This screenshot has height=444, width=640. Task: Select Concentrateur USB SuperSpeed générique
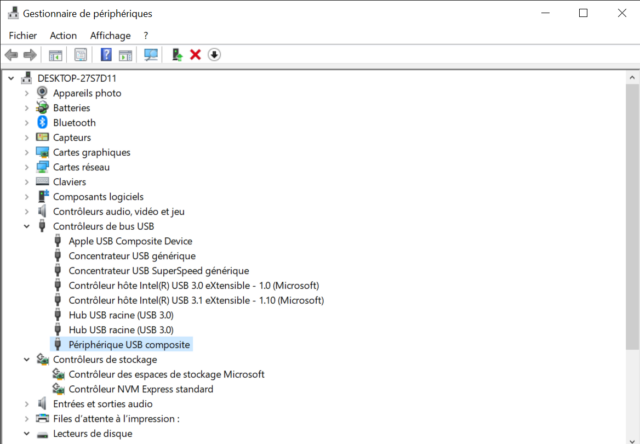(x=159, y=271)
